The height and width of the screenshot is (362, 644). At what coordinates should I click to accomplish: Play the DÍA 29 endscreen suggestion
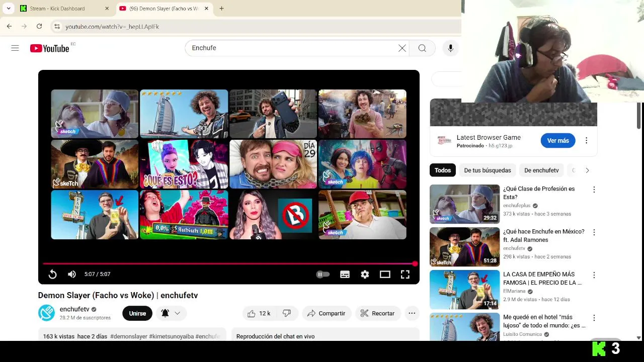(273, 164)
